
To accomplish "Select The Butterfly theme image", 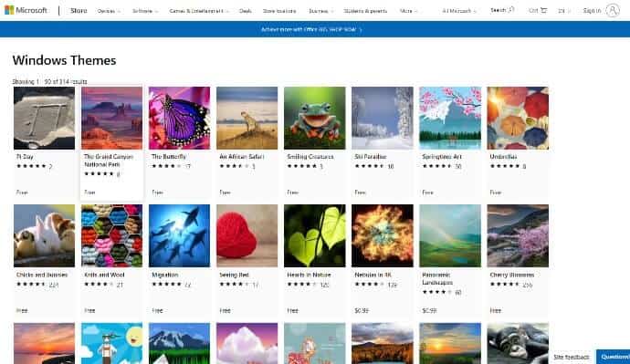I will pyautogui.click(x=179, y=118).
